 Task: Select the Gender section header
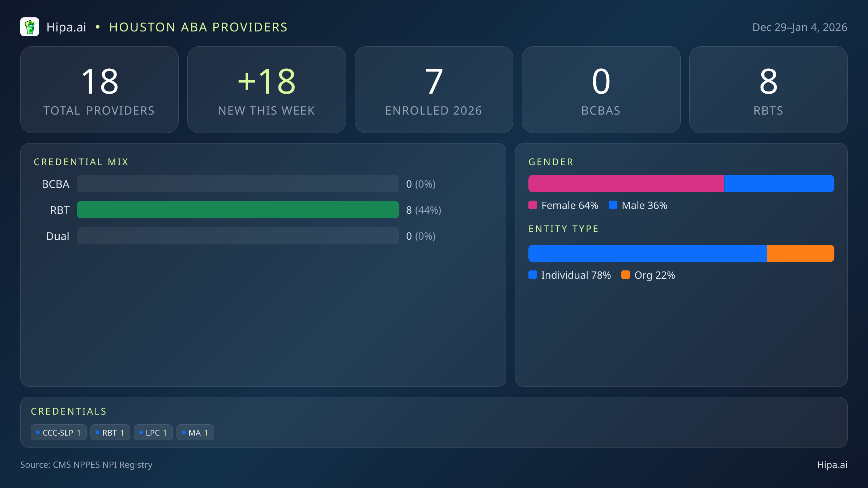(x=550, y=162)
